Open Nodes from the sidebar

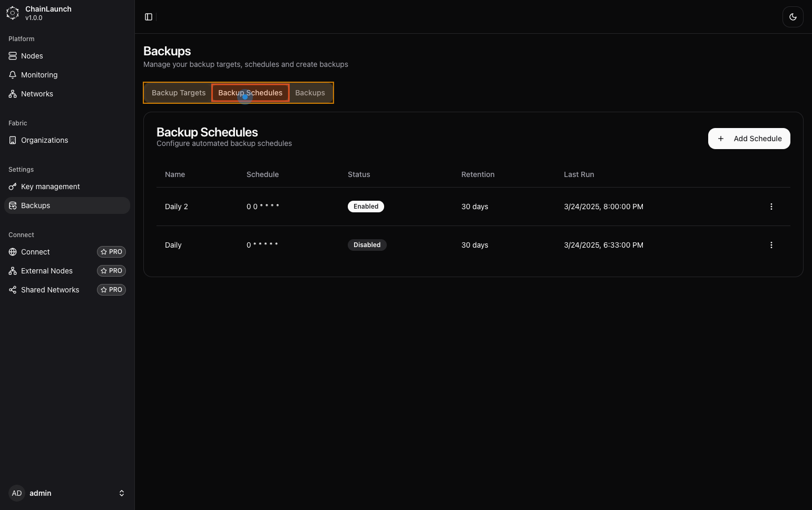click(32, 56)
